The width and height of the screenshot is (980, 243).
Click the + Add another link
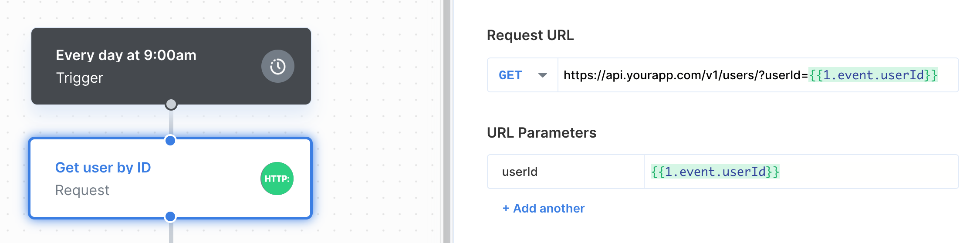point(543,208)
